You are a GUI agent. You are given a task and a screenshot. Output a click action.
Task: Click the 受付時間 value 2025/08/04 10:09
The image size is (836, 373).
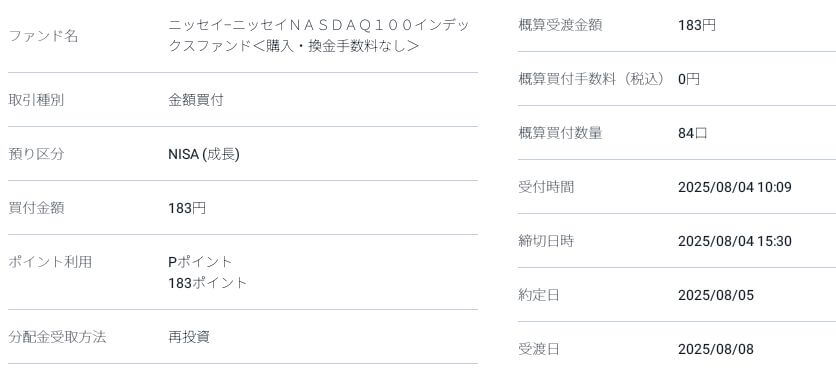pos(735,188)
